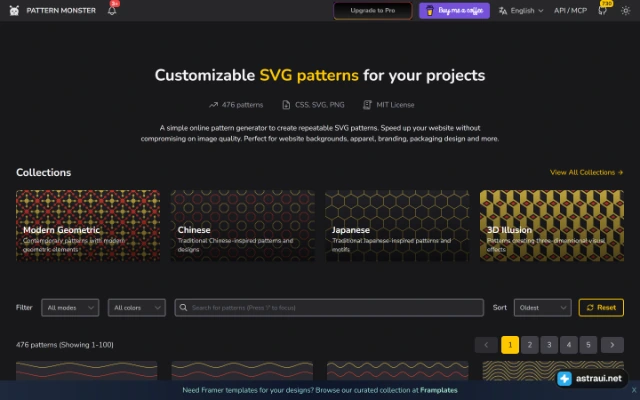Viewport: 640px width, 400px height.
Task: Open the GitHub icon with star count
Action: coord(602,11)
